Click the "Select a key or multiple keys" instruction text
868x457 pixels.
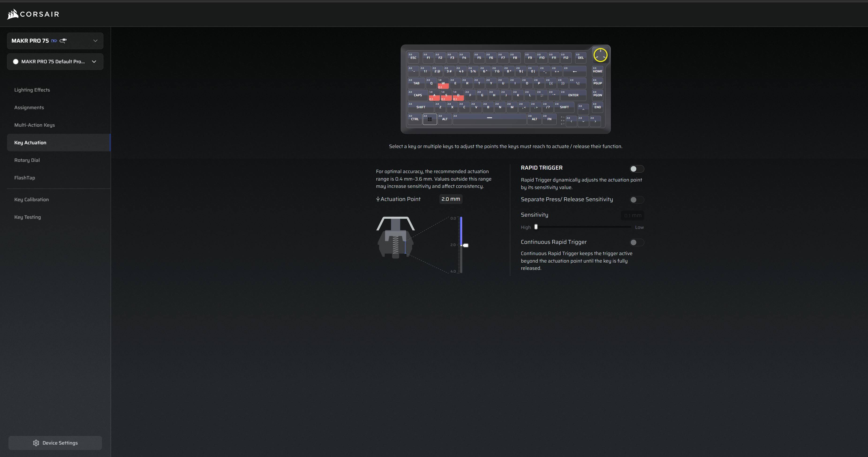coord(506,146)
